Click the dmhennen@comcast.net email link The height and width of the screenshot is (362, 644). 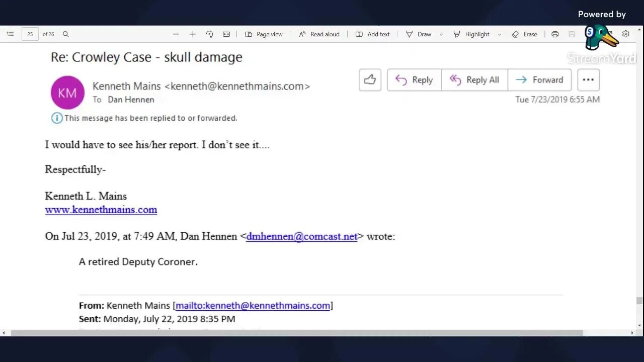302,236
